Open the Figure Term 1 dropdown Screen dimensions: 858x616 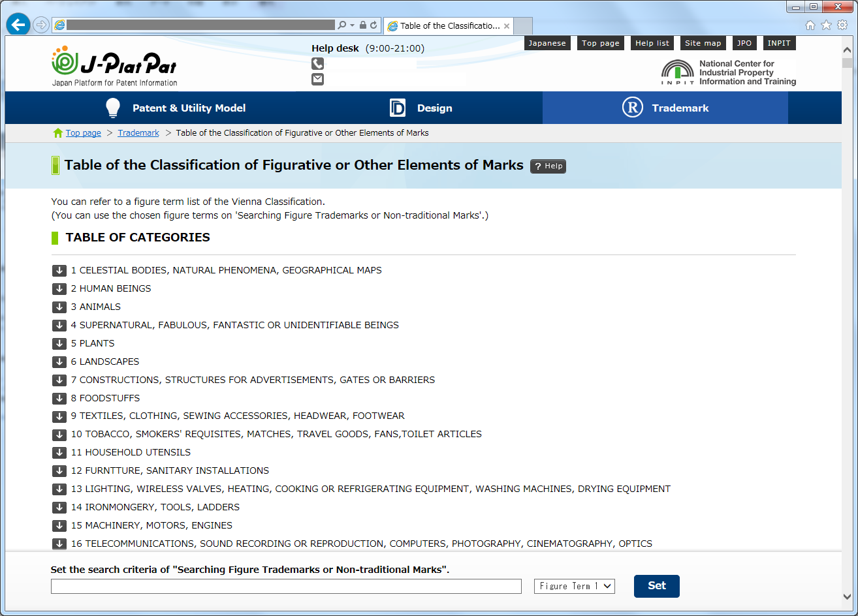[x=574, y=586]
